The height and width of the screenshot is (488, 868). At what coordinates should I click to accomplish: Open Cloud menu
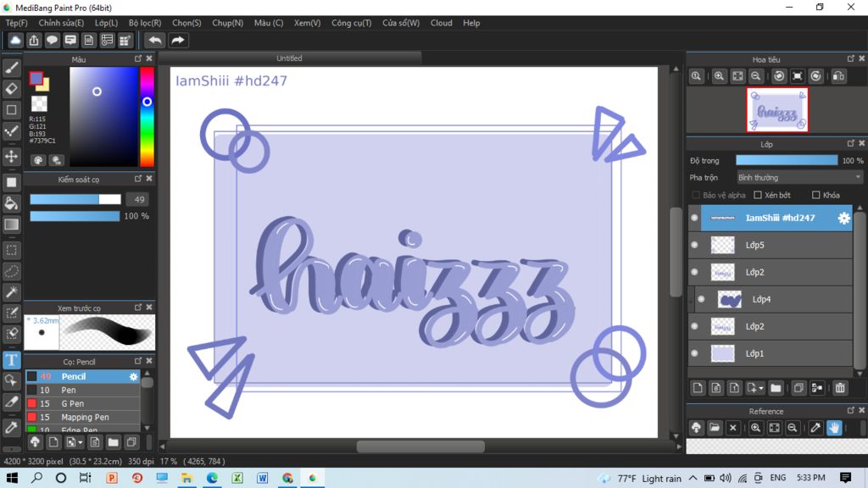441,23
